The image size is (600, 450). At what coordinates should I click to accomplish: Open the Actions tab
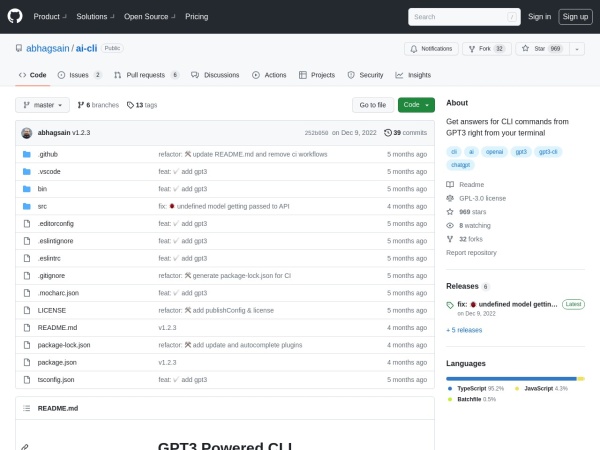click(269, 75)
